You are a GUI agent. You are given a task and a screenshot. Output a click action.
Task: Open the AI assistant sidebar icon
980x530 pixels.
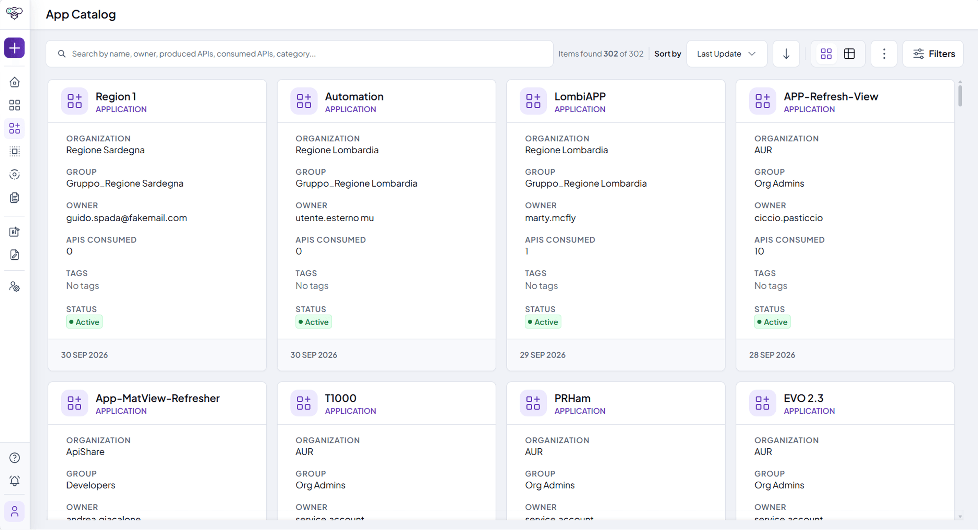tap(14, 232)
